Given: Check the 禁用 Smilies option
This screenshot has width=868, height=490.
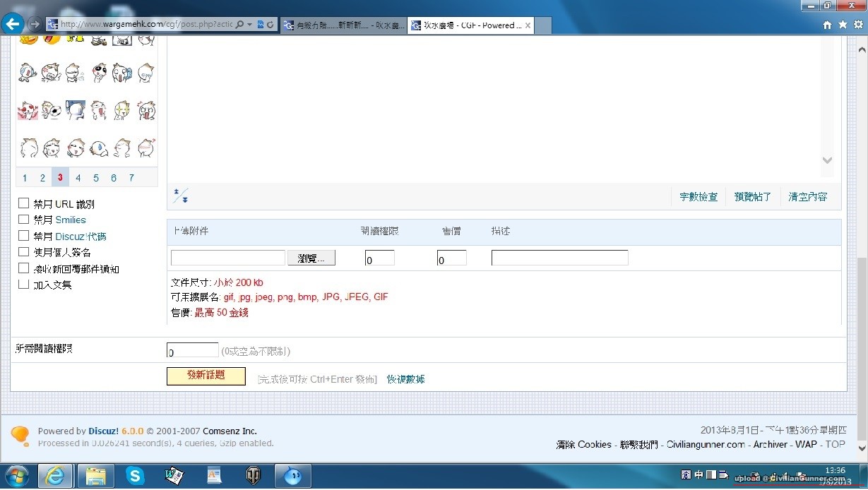Looking at the screenshot, I should (24, 219).
